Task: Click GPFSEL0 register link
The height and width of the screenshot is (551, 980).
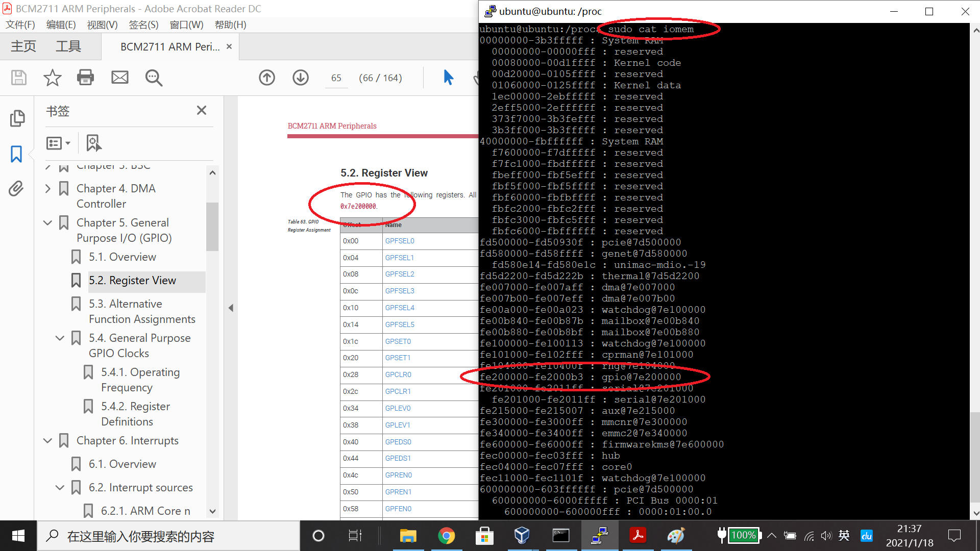Action: click(400, 241)
